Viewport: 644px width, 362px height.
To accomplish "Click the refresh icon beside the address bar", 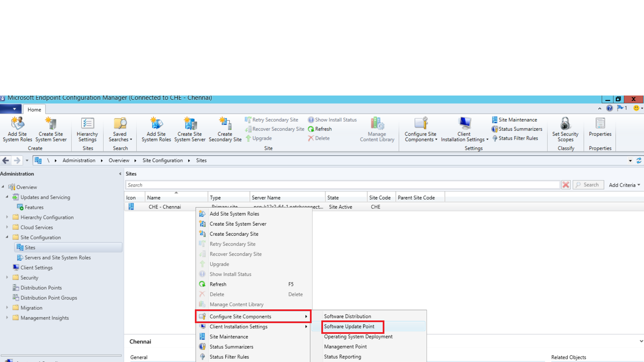I will [639, 161].
